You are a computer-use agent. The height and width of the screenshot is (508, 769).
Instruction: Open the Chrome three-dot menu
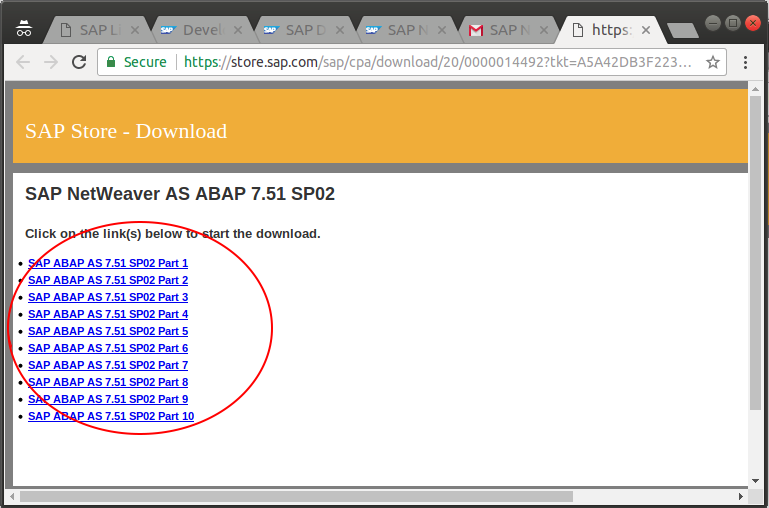pyautogui.click(x=745, y=62)
